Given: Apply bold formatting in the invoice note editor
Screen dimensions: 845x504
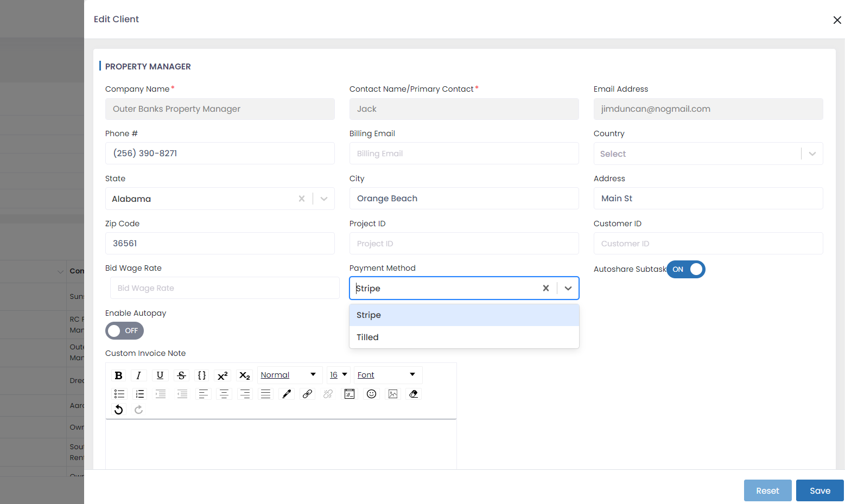Looking at the screenshot, I should tap(118, 375).
